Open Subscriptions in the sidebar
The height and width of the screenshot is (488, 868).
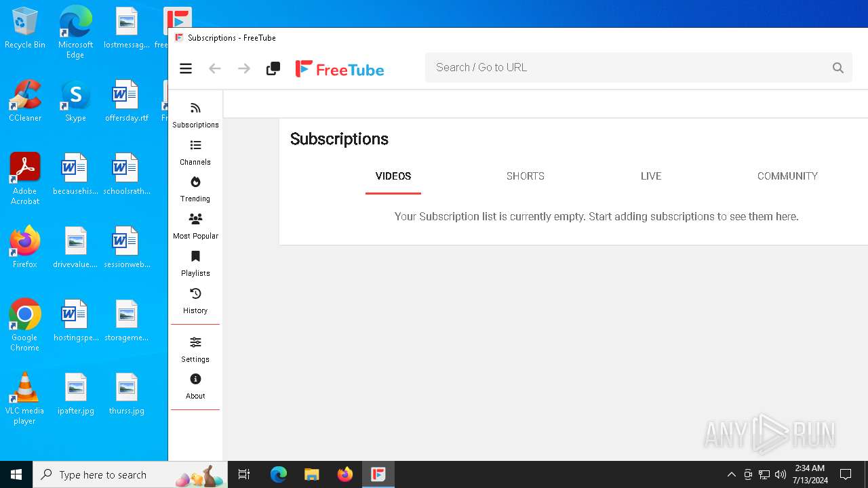[195, 115]
